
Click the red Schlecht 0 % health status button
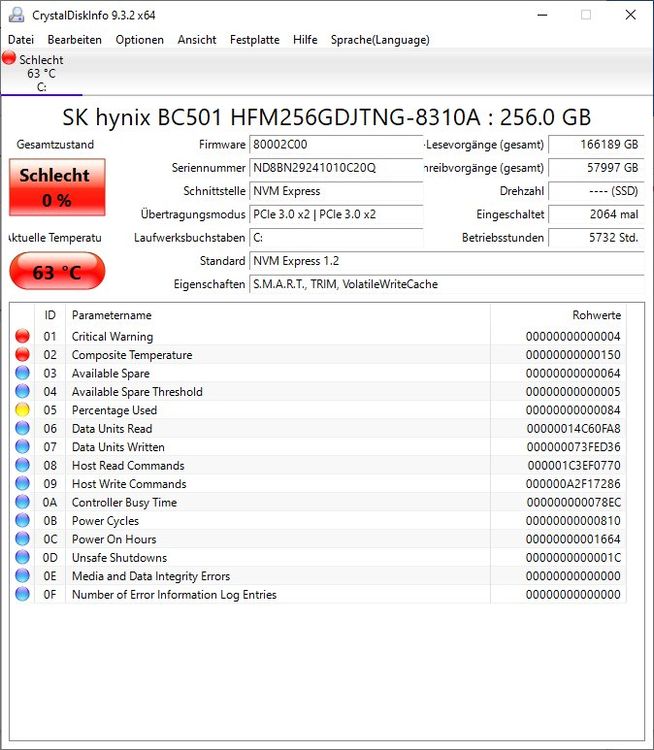57,187
